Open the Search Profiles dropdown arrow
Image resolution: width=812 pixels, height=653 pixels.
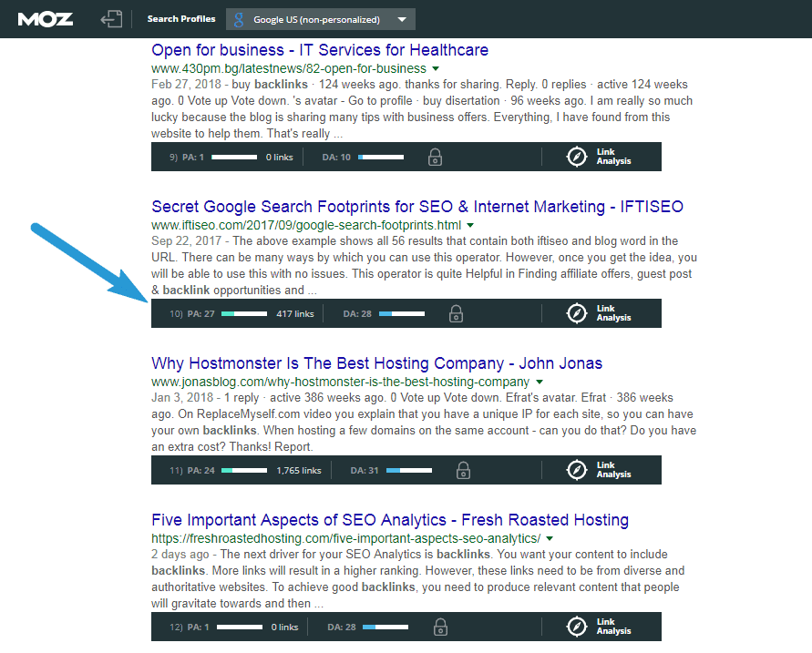coord(402,20)
